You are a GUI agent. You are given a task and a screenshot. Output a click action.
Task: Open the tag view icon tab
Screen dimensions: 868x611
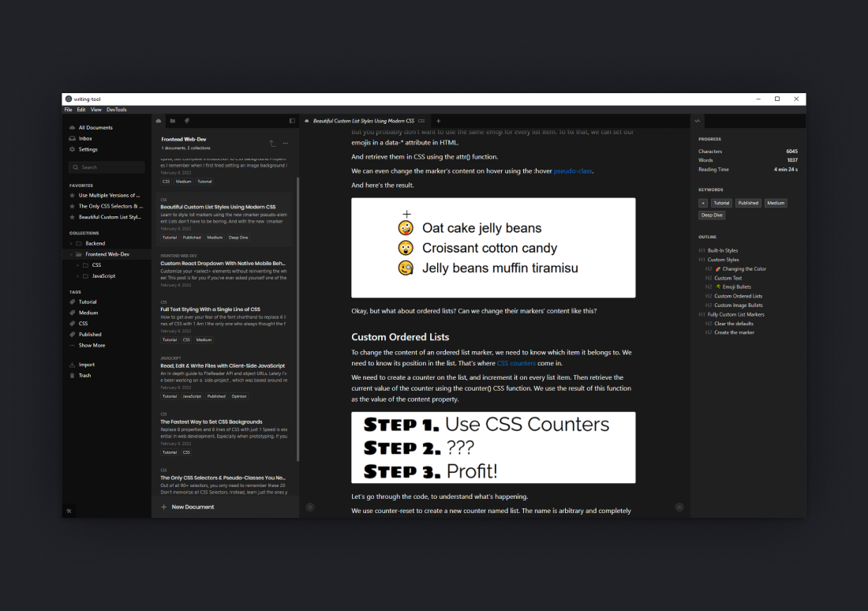point(187,121)
